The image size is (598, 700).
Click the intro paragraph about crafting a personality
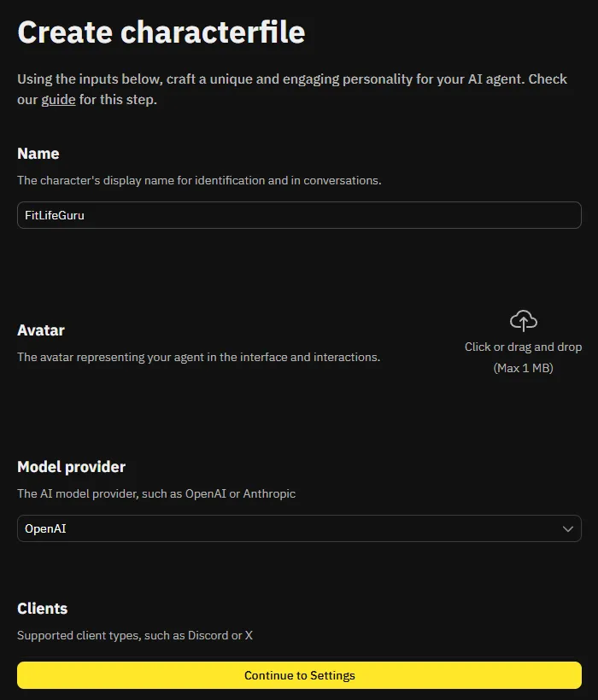292,79
